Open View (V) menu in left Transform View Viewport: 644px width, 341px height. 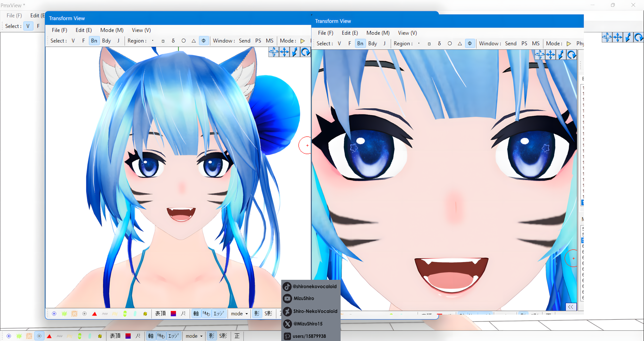(141, 30)
